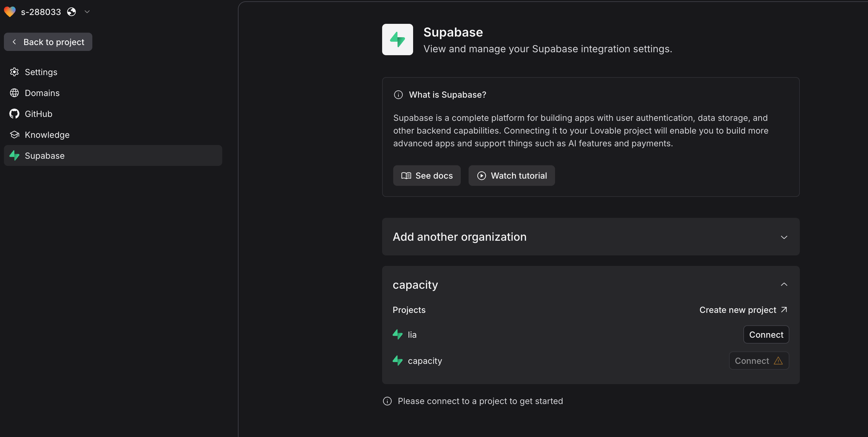
Task: Connect the lia project
Action: pos(766,334)
